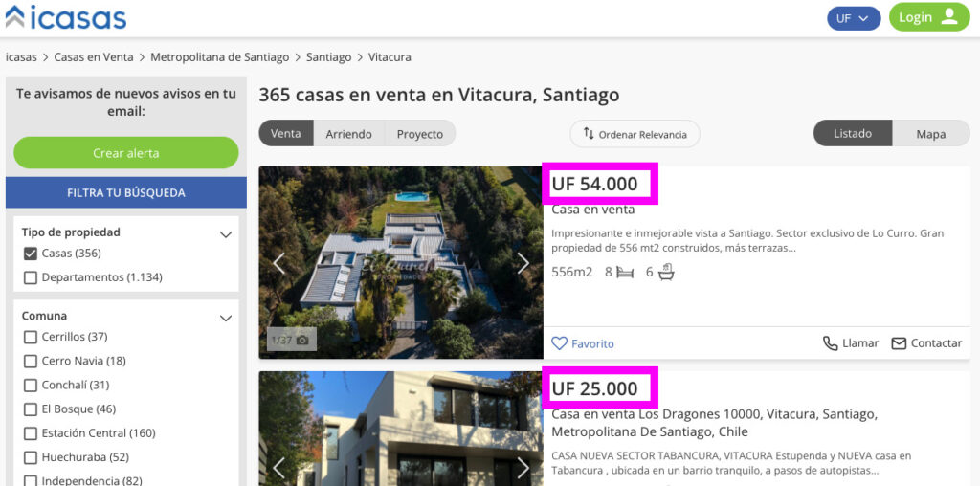This screenshot has height=486, width=980.
Task: Click the envelope Contactar icon
Action: [899, 343]
